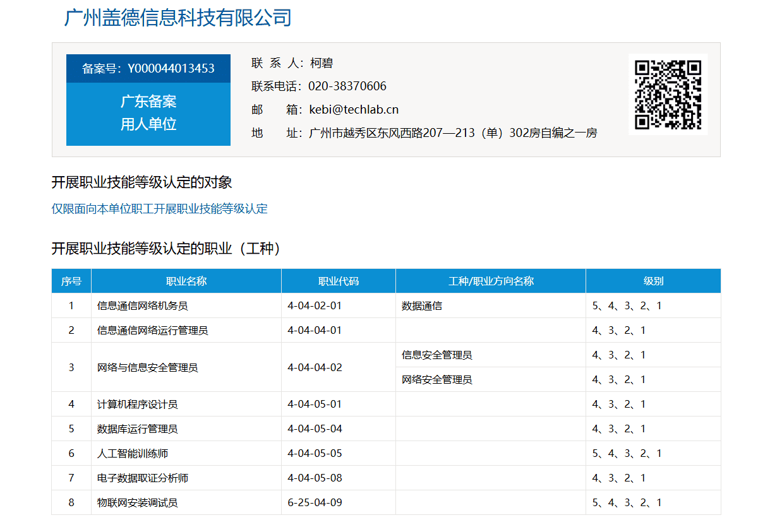Click the 仅限面向本单位职工开展职业技能等级认定 text

click(159, 209)
